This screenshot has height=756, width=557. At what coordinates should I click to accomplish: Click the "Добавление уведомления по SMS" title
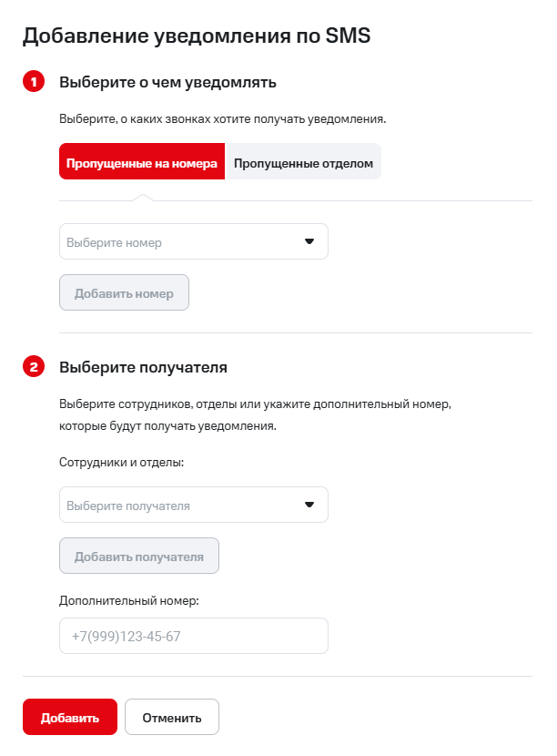pyautogui.click(x=197, y=36)
